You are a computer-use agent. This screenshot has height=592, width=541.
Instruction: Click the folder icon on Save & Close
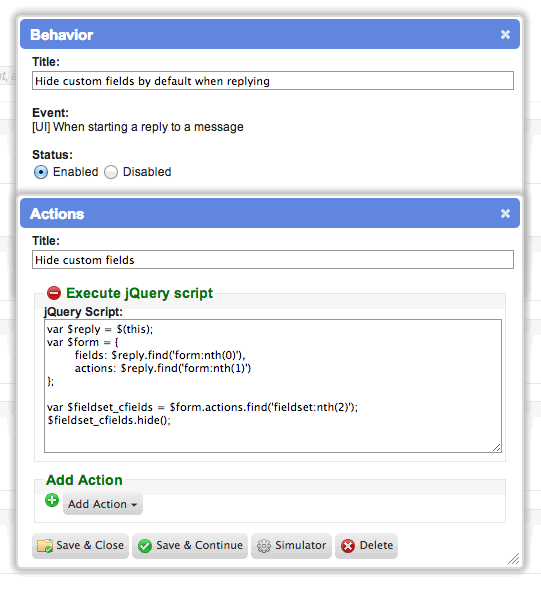coord(45,546)
